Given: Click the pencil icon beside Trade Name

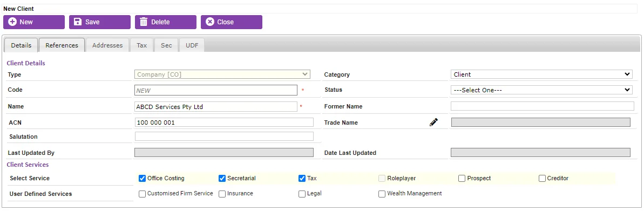Looking at the screenshot, I should tap(433, 122).
